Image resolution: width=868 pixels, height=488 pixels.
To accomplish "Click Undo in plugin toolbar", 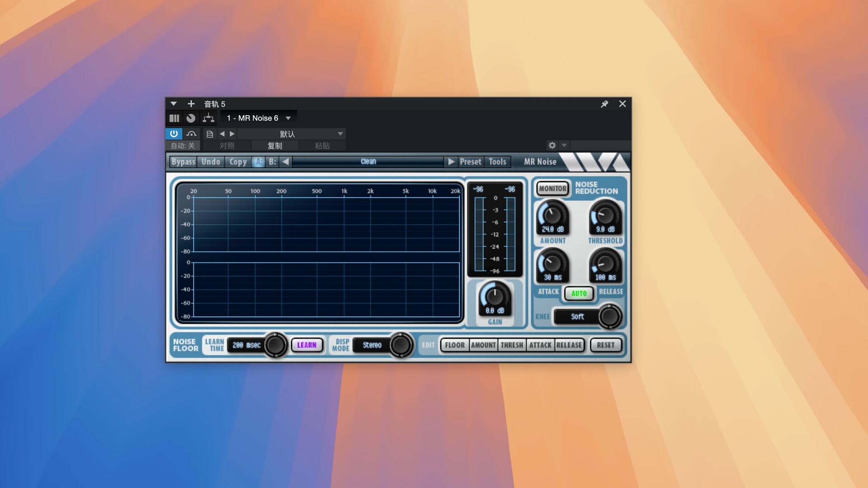I will [211, 162].
